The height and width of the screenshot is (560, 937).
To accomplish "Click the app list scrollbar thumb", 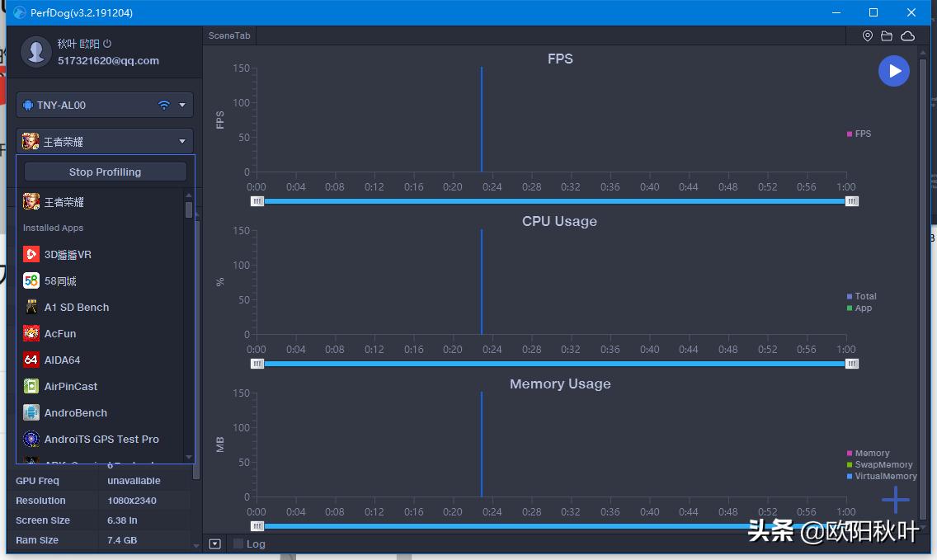I will 189,210.
